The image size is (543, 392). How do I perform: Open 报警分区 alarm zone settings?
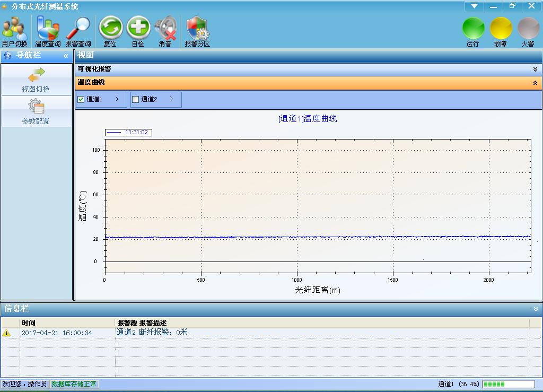(197, 29)
